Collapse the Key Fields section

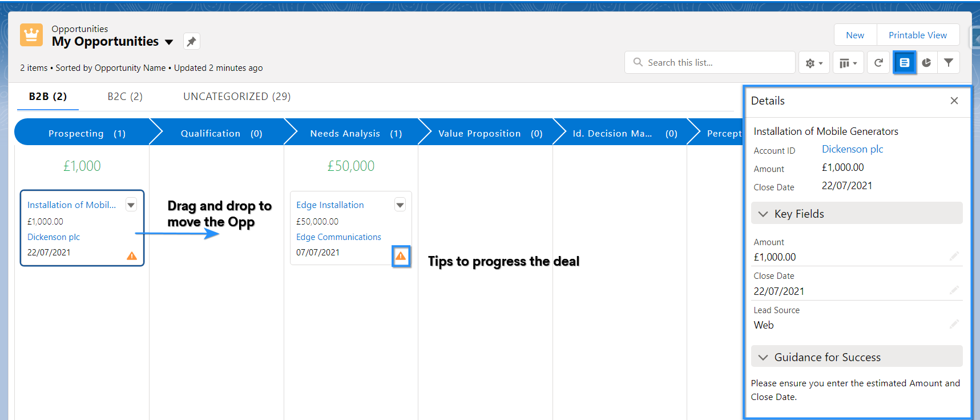coord(763,214)
